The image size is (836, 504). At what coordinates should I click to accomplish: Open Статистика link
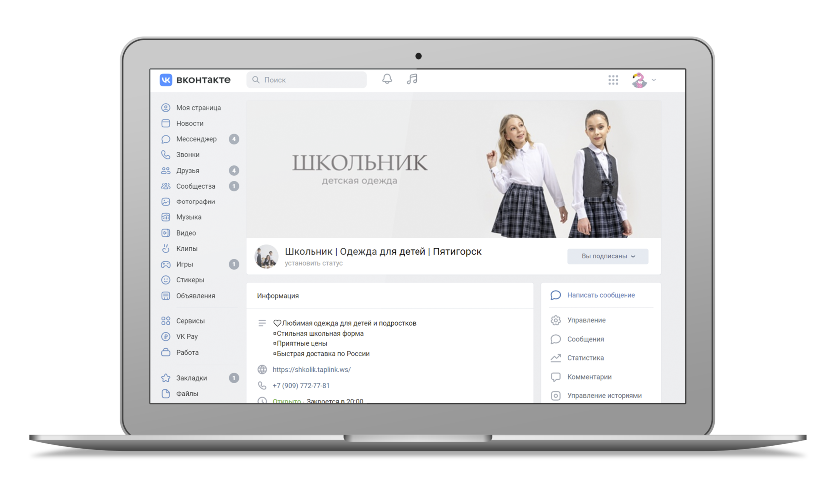click(585, 358)
